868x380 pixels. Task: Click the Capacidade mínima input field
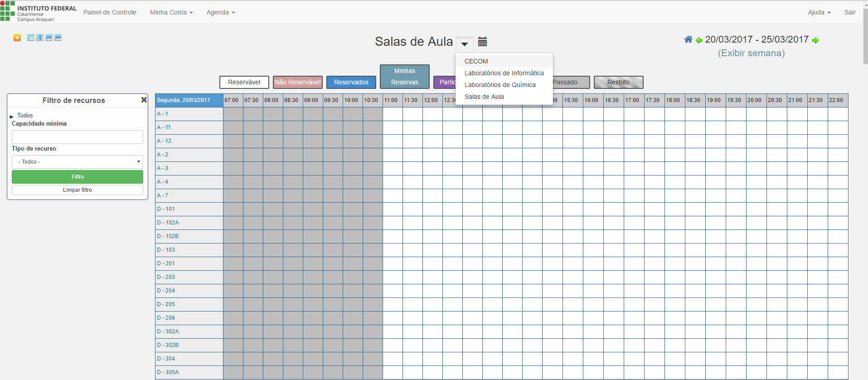(x=78, y=137)
